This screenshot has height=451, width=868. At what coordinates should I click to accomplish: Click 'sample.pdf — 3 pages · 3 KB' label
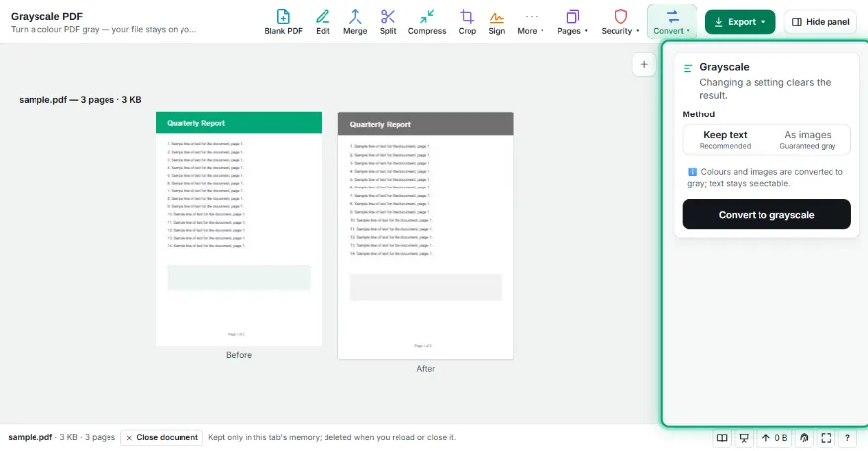[x=80, y=100]
